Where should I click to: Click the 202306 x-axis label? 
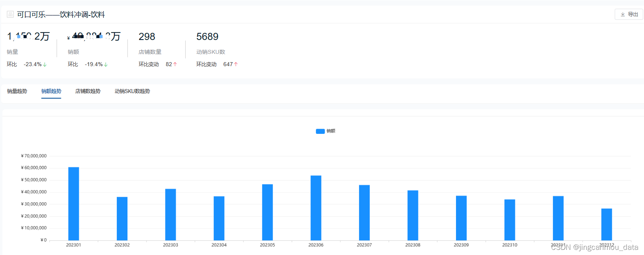click(316, 245)
